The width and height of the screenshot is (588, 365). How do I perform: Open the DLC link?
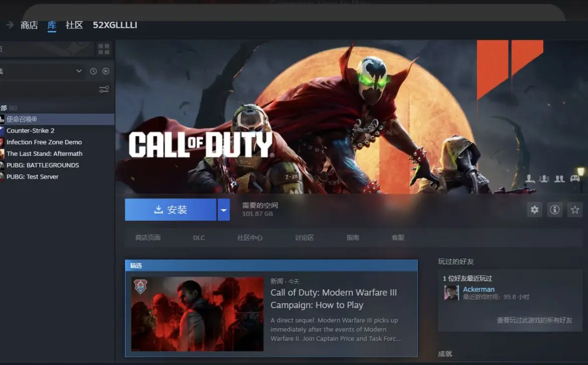(x=199, y=237)
